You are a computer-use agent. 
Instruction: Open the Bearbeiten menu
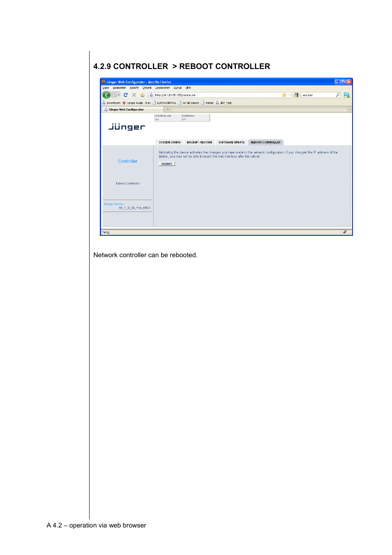point(119,88)
